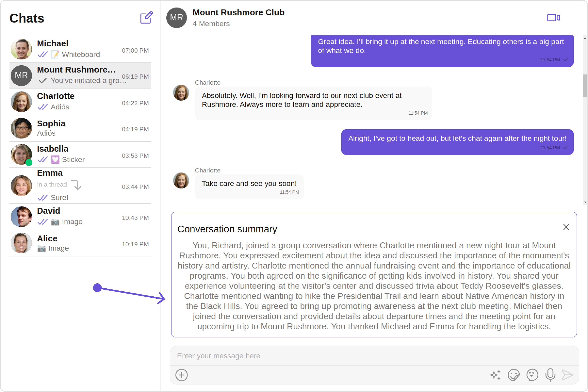
Task: Open Michael's chat
Action: [80, 49]
